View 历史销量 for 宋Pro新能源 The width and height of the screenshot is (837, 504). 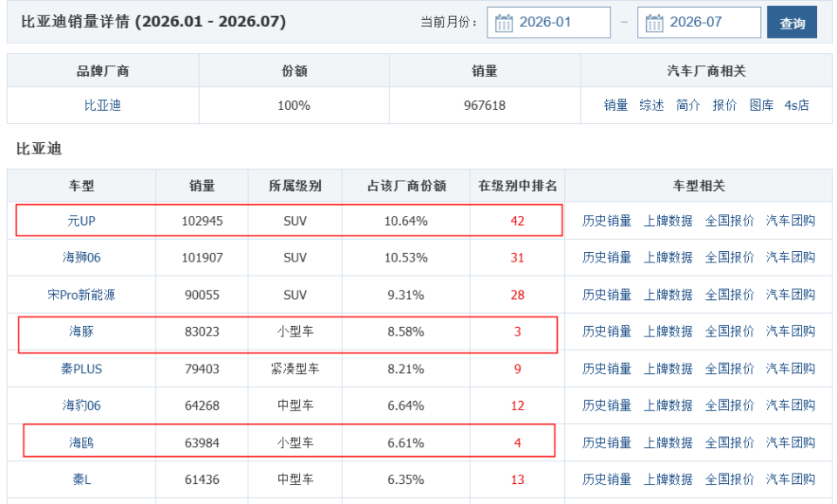pyautogui.click(x=607, y=295)
